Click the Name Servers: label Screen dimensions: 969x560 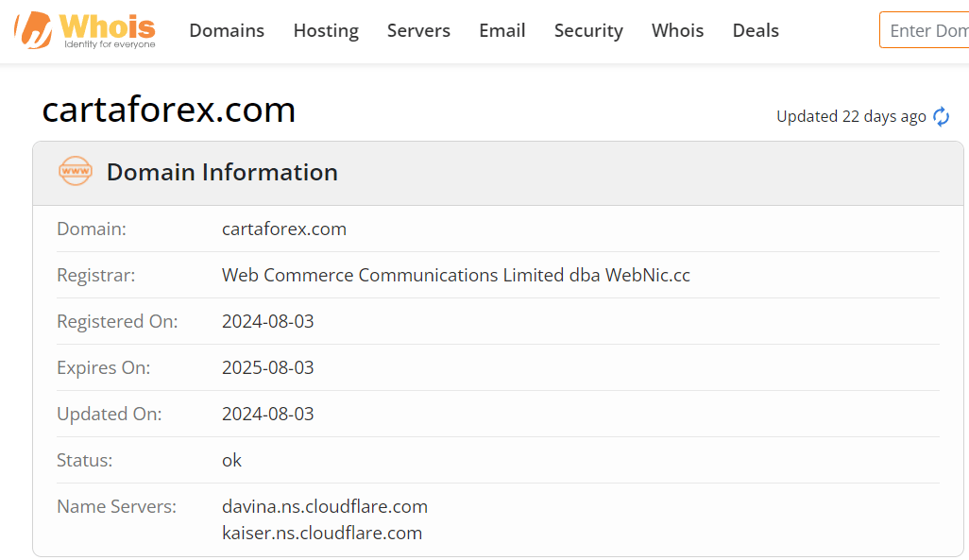click(117, 507)
